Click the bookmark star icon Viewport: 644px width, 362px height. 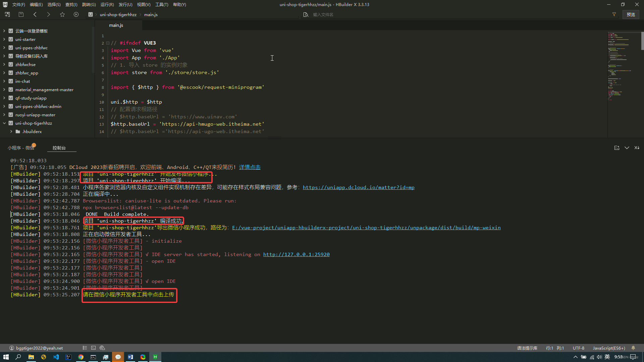coord(62,14)
